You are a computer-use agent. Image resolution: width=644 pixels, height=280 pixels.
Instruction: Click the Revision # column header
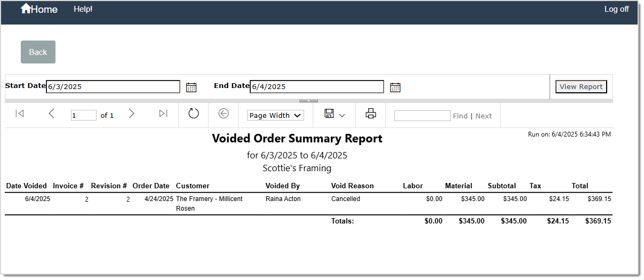click(x=109, y=186)
